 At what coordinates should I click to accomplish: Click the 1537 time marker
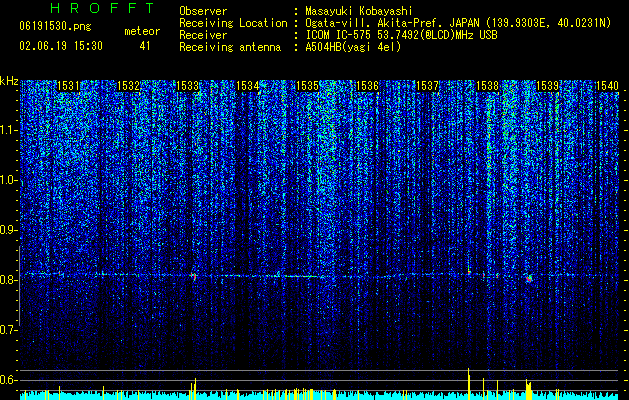pyautogui.click(x=428, y=86)
